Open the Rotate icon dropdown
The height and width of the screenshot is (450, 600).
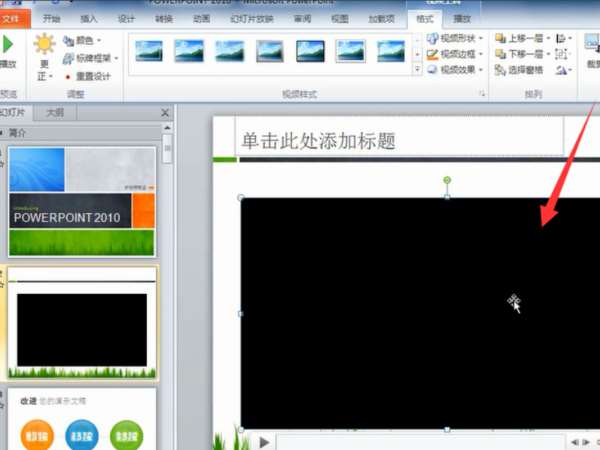[x=564, y=70]
